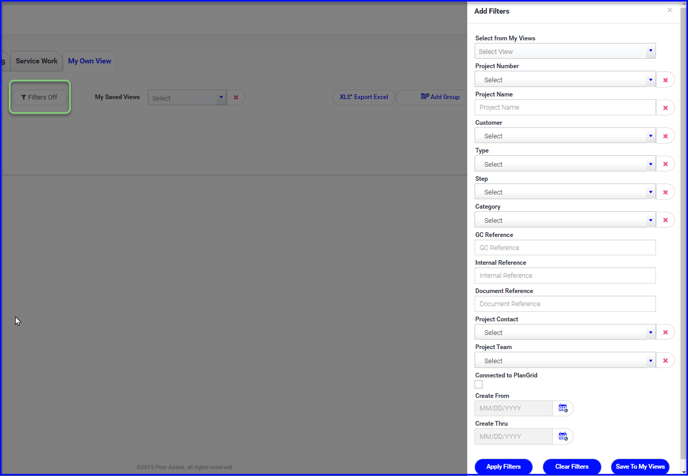
Task: Clear the Type filter with red X
Action: click(665, 164)
